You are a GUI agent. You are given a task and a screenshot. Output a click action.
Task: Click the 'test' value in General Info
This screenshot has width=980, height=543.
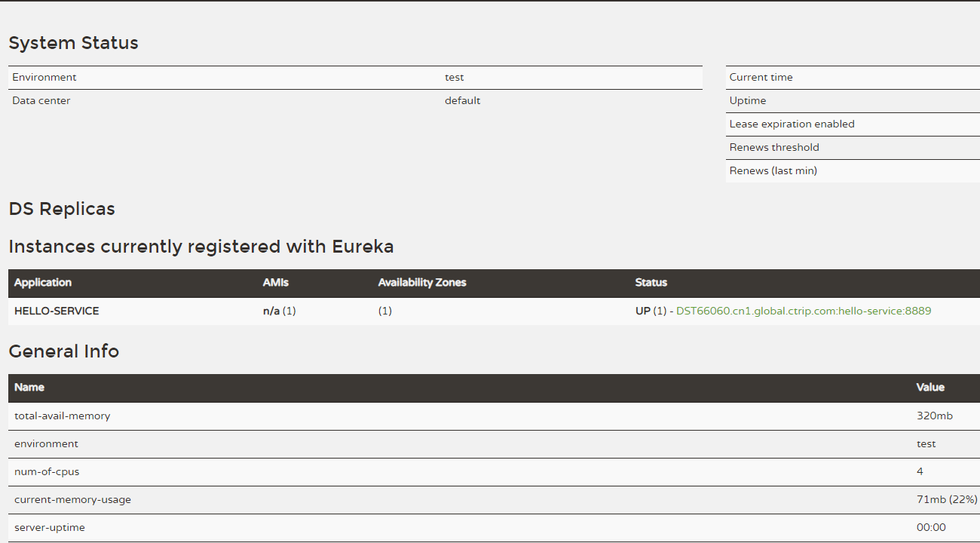coord(926,443)
